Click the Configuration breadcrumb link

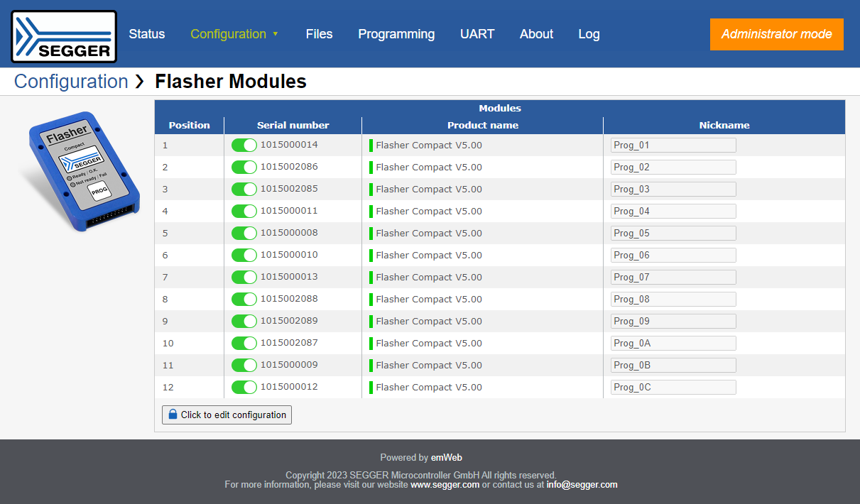(71, 82)
